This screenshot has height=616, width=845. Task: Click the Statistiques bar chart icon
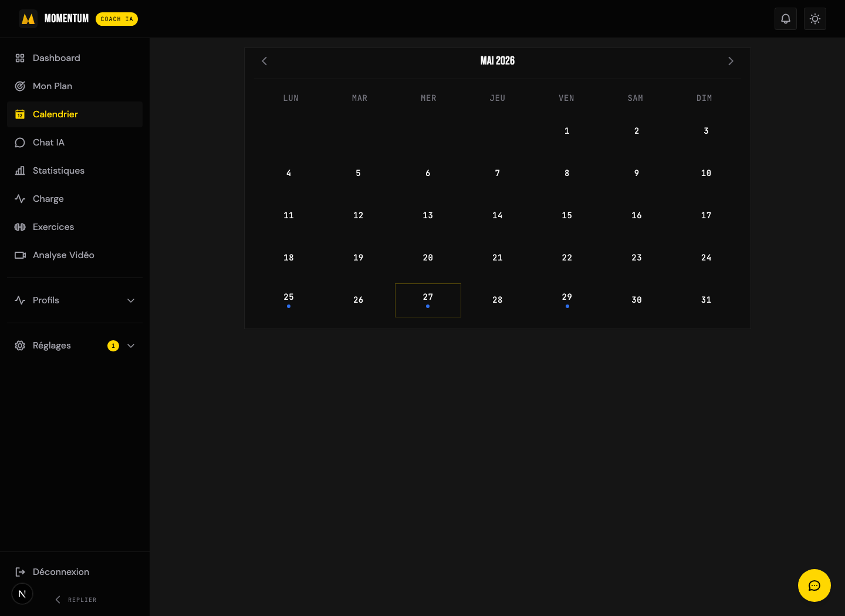[x=20, y=171]
